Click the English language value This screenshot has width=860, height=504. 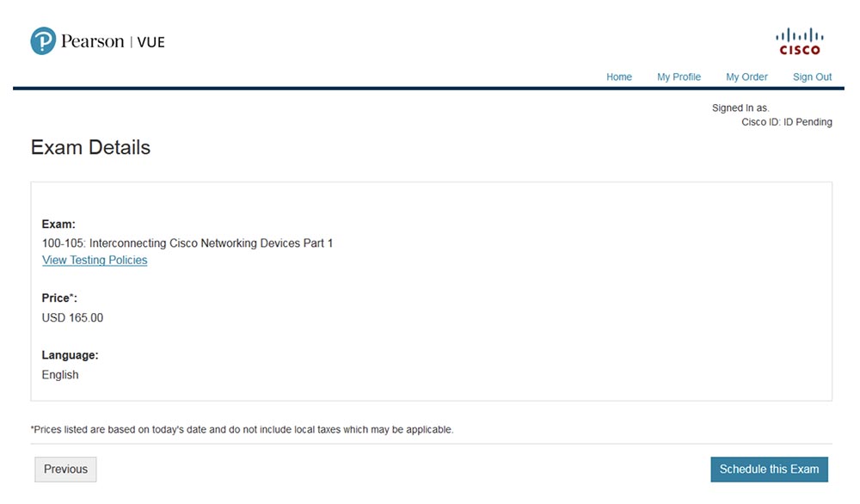click(60, 375)
